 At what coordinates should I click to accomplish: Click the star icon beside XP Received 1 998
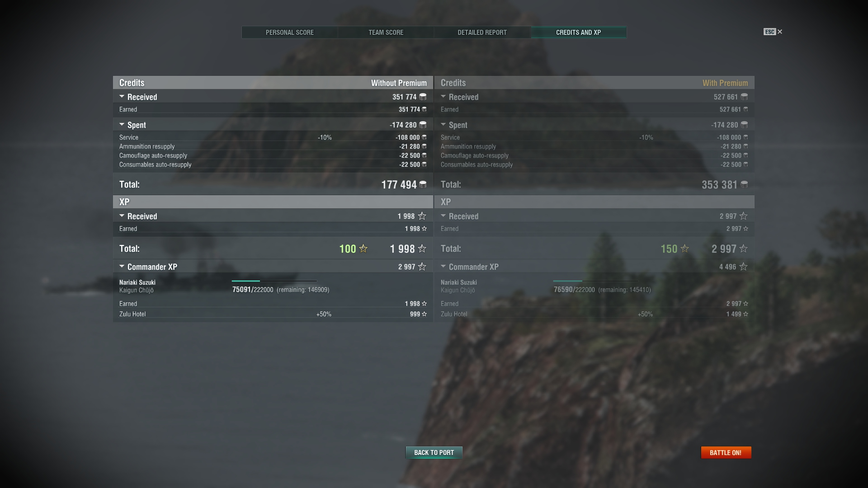422,216
